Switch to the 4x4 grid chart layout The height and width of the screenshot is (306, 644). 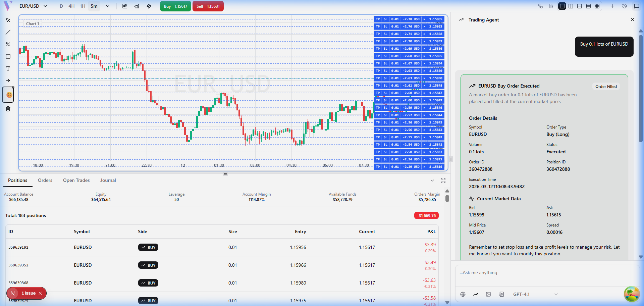597,6
